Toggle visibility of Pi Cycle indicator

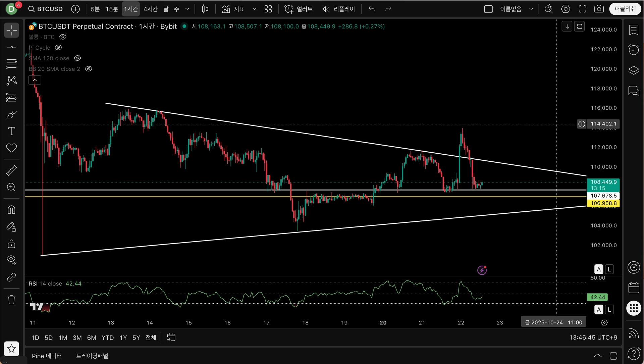point(58,48)
